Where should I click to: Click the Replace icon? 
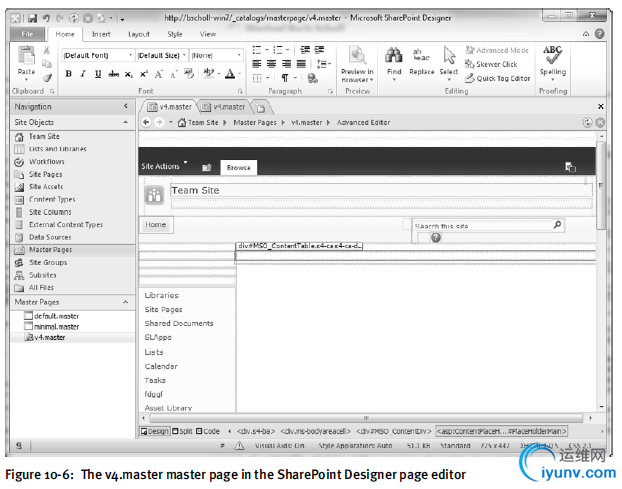pos(421,56)
